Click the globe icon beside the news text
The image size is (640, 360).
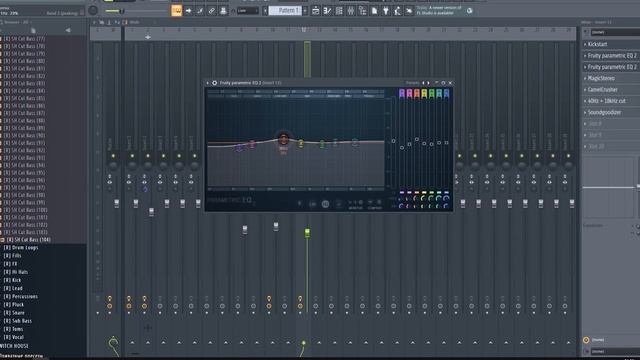(469, 11)
